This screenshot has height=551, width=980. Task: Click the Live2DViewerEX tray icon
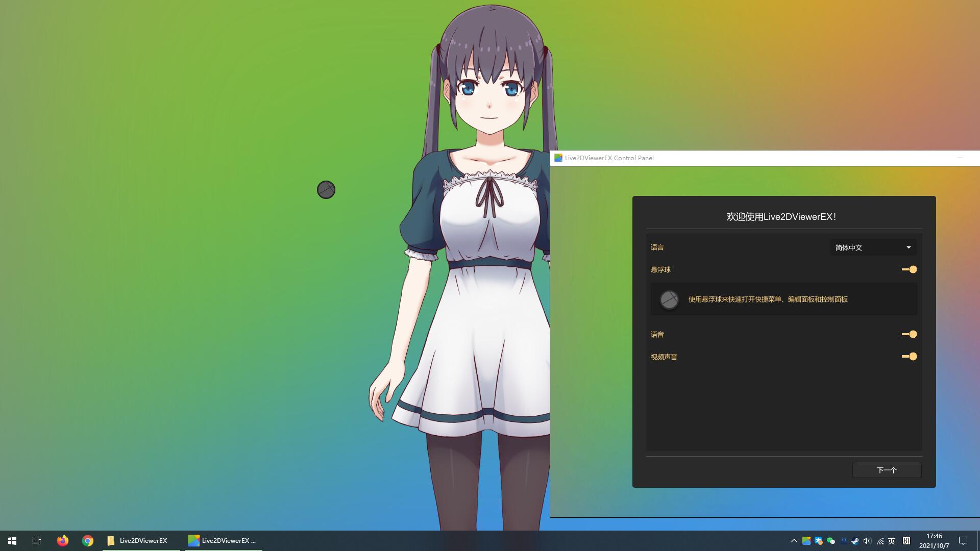coord(806,541)
